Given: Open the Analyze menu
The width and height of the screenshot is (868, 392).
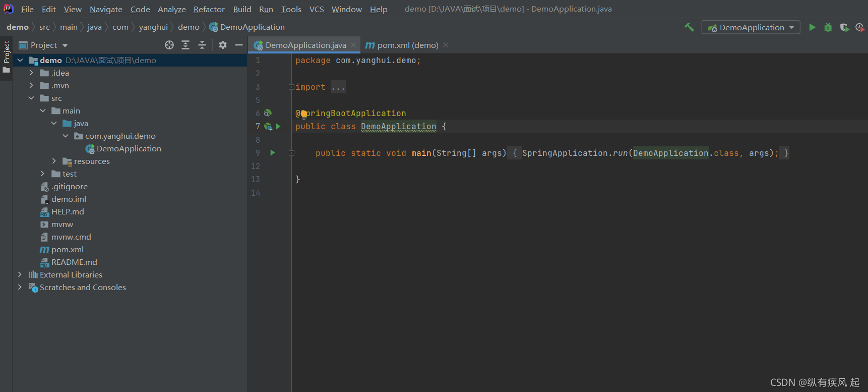Looking at the screenshot, I should (172, 9).
